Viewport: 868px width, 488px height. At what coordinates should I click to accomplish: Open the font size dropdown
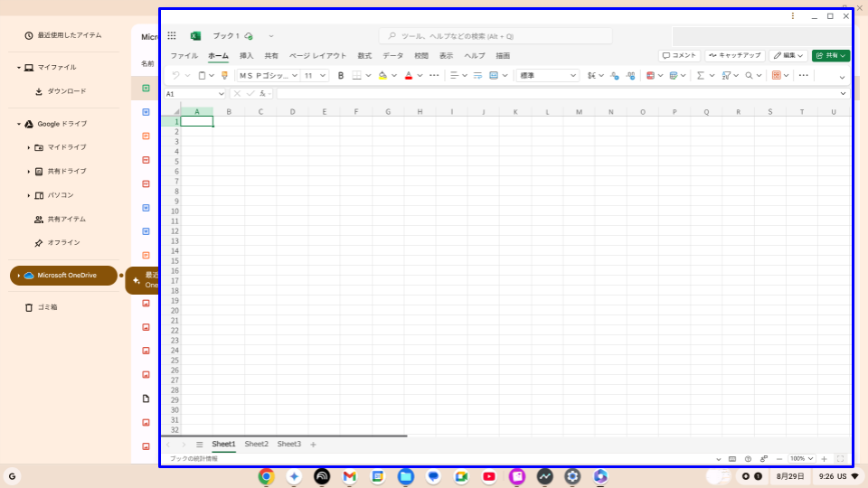[314, 76]
